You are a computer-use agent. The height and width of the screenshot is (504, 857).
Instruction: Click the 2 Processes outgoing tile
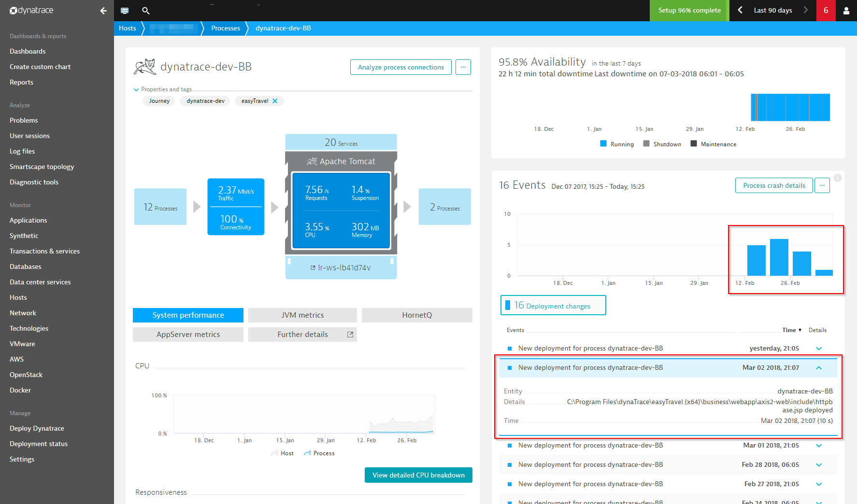point(444,207)
